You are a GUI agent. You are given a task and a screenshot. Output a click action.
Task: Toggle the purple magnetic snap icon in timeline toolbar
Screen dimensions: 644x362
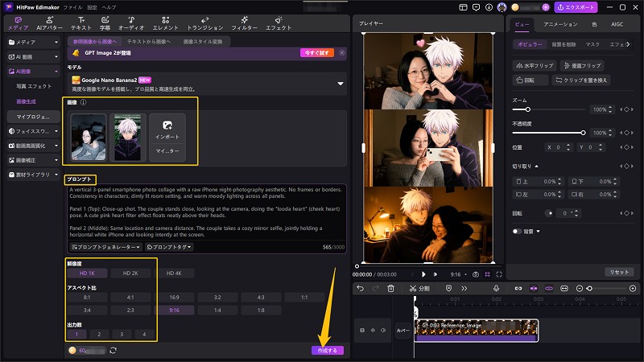pyautogui.click(x=534, y=289)
